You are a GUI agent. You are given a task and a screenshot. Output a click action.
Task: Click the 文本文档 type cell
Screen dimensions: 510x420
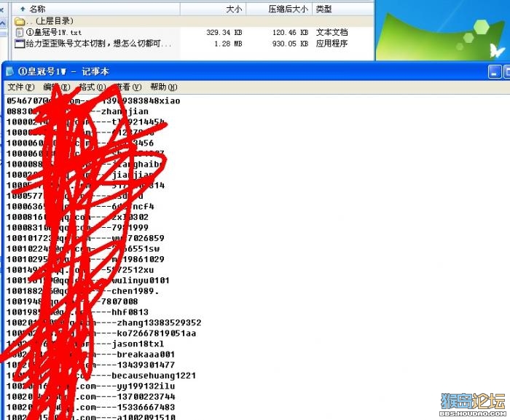(x=331, y=32)
